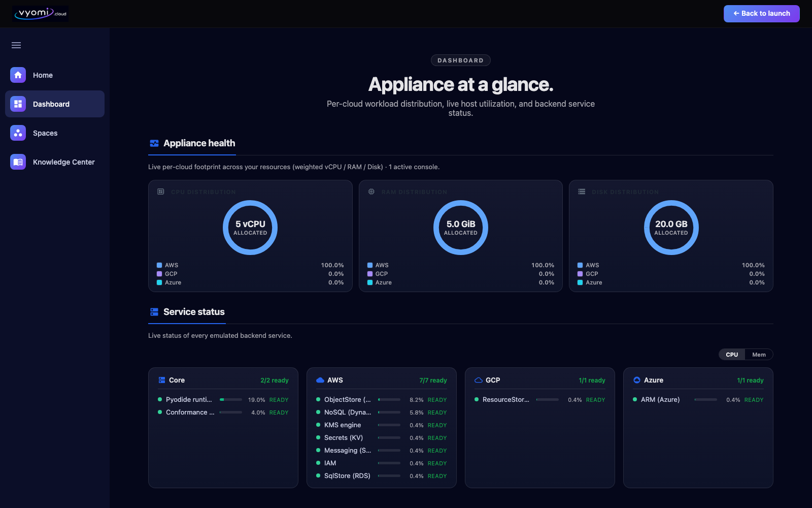Click the 2/2 ready Core status
812x508 pixels.
pos(275,380)
